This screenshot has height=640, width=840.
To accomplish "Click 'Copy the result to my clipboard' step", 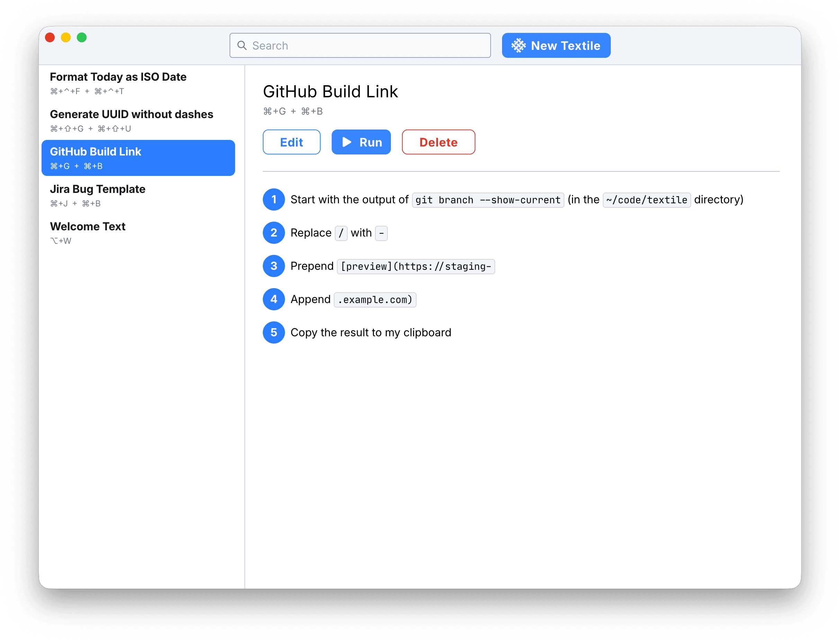I will (x=370, y=332).
